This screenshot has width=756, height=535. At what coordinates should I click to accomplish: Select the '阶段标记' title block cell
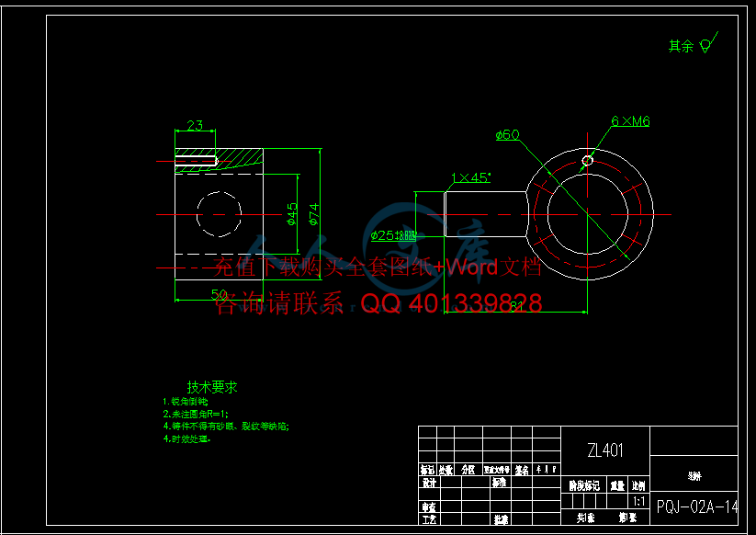pos(584,485)
